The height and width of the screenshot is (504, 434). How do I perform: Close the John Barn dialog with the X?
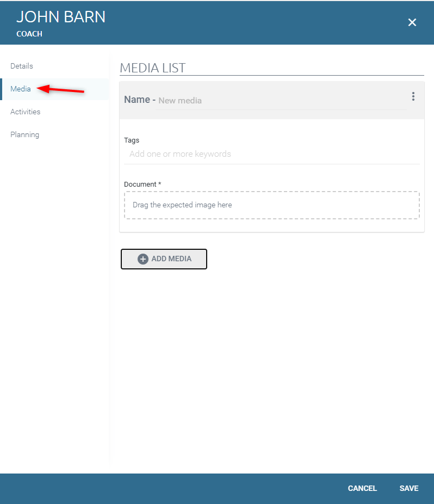412,22
